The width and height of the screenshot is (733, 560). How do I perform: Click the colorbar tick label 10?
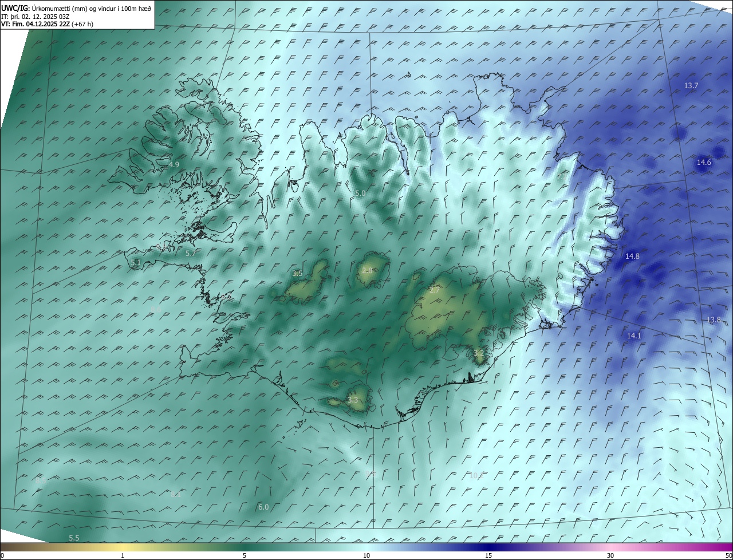366,555
